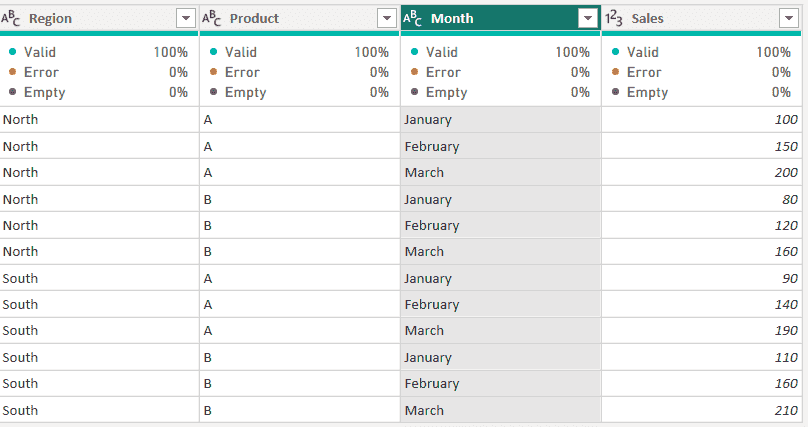Image resolution: width=808 pixels, height=427 pixels.
Task: Click the March cell in the 200 sales row
Action: pyautogui.click(x=500, y=173)
